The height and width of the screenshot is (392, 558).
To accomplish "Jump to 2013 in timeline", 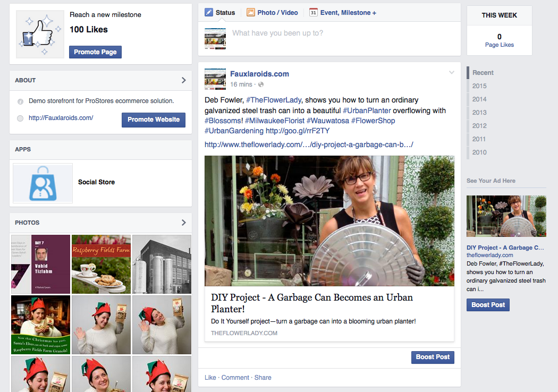I will (479, 113).
